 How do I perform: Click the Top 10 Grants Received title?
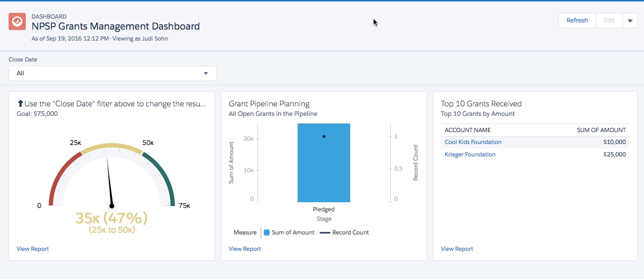click(481, 104)
